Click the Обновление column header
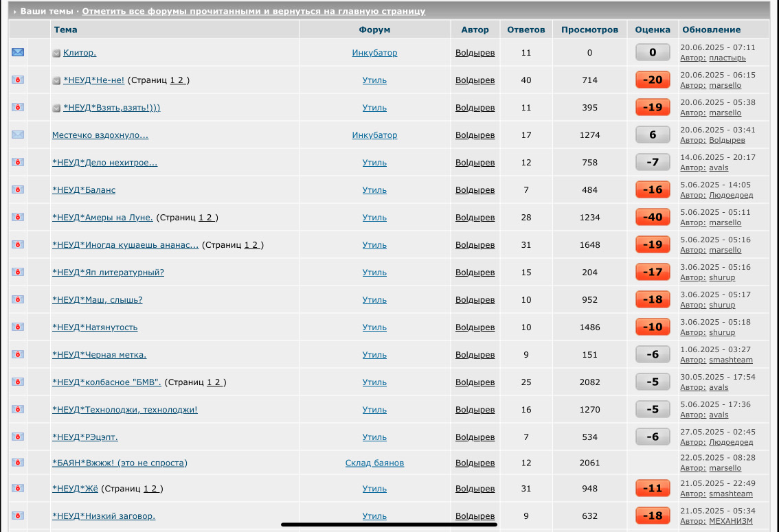 pyautogui.click(x=712, y=30)
